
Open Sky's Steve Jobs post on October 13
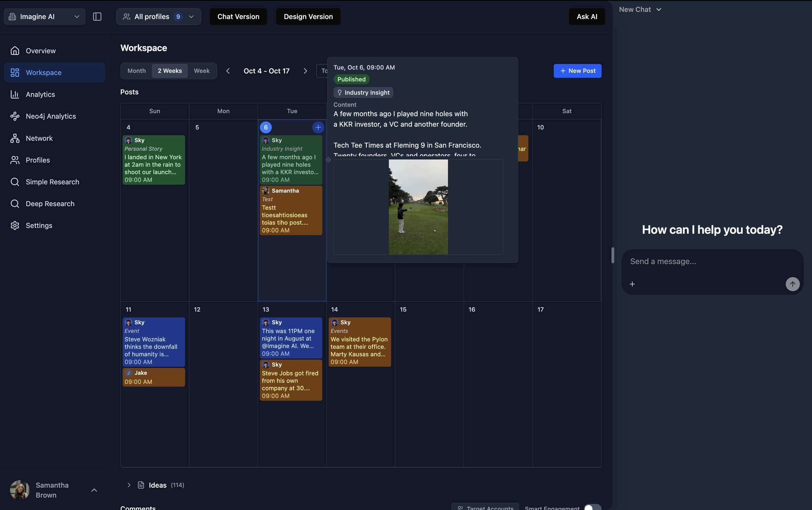[291, 380]
